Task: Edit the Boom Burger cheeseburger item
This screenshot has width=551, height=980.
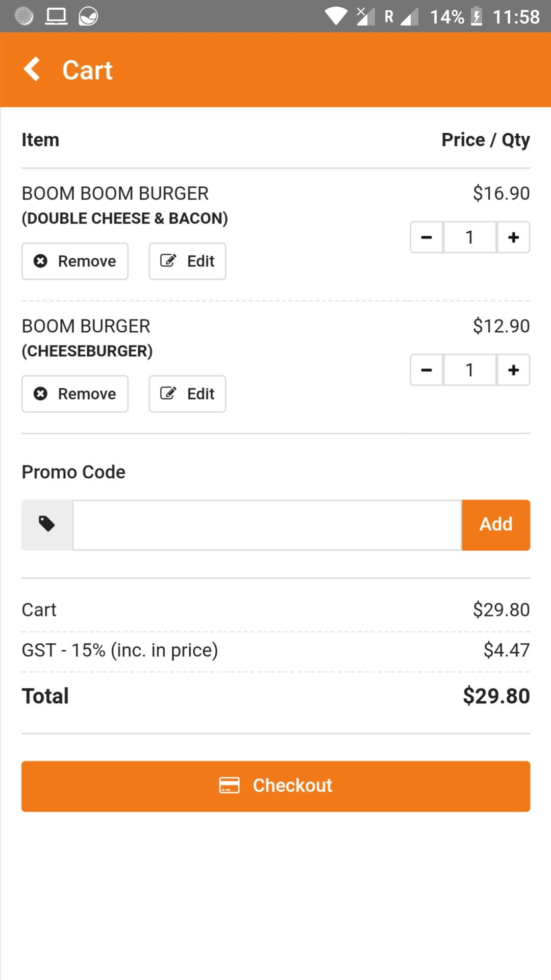Action: click(187, 394)
